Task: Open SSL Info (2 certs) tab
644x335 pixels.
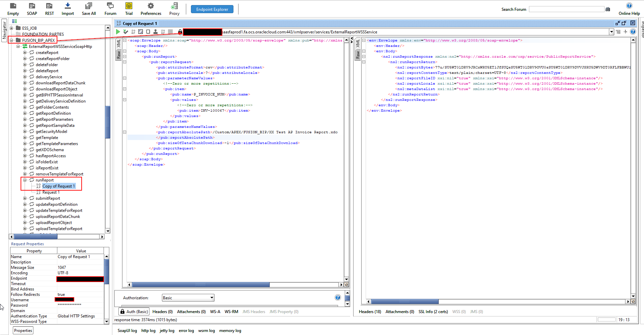Action: coord(433,311)
